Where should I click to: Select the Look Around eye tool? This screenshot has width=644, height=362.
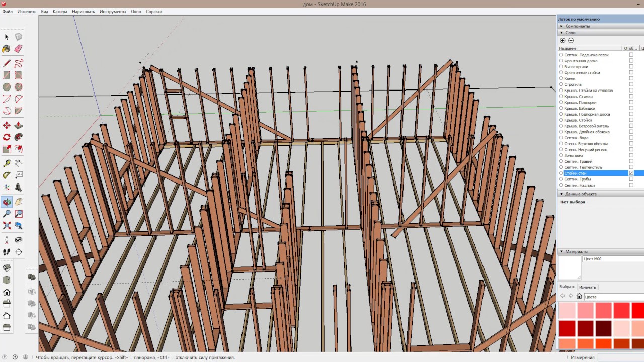tap(19, 240)
